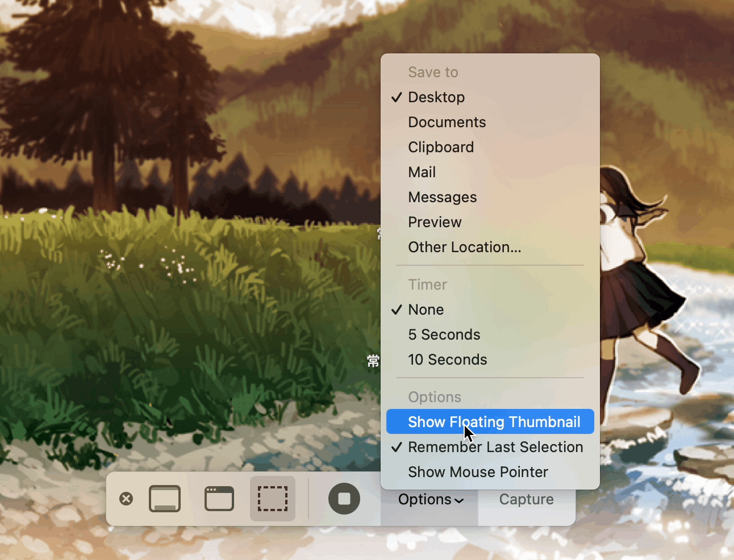Click the stop recording button
734x560 pixels.
pyautogui.click(x=344, y=499)
